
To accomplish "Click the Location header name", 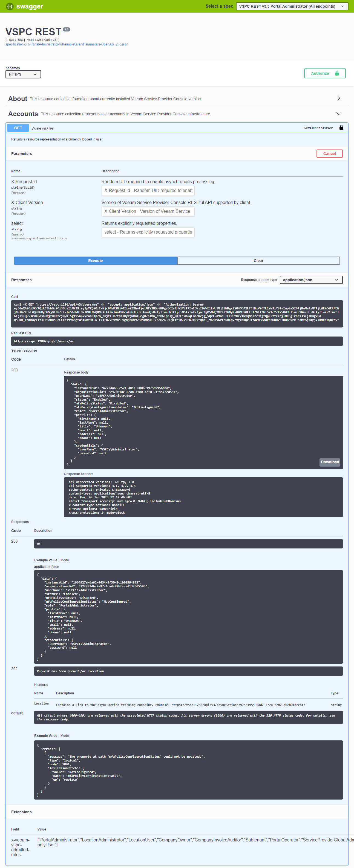I will tap(41, 703).
